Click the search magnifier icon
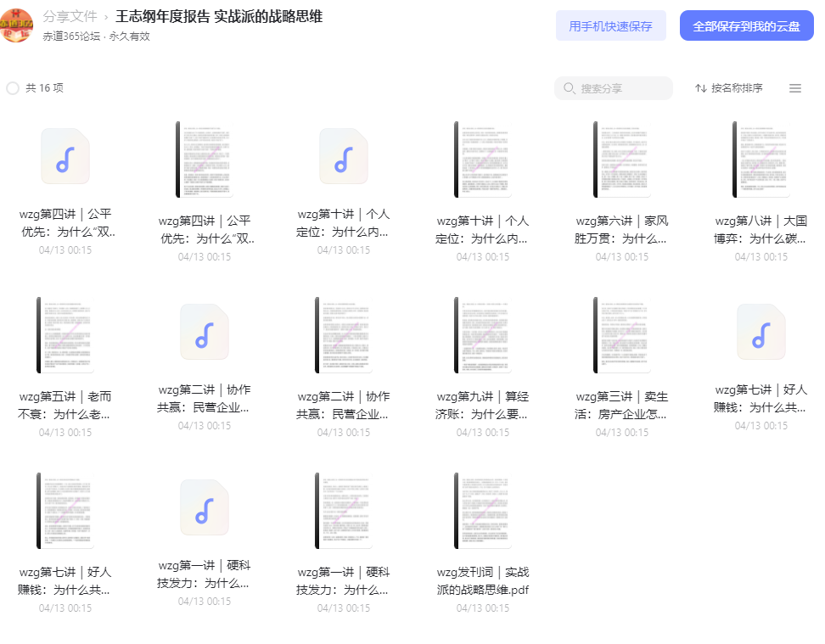This screenshot has height=644, width=825. 569,88
